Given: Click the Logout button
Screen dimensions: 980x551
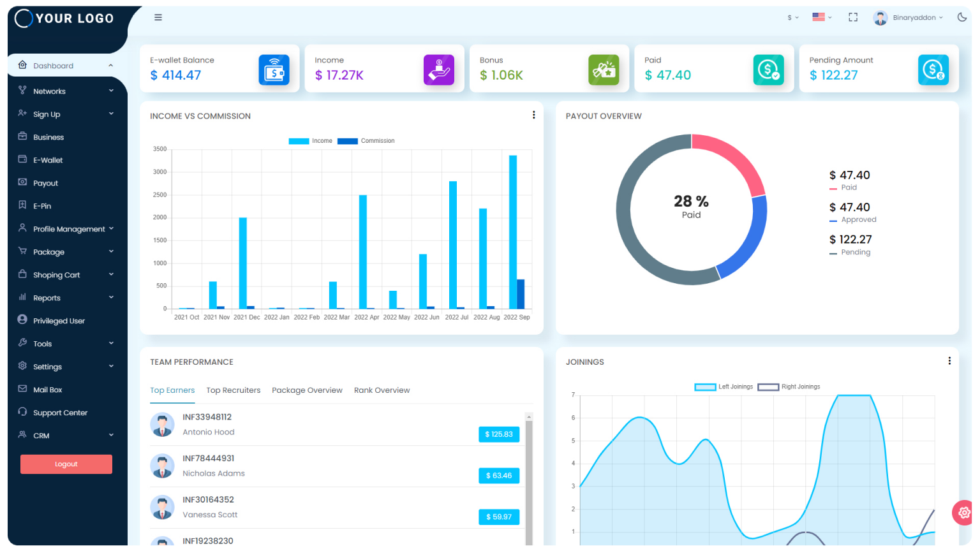Looking at the screenshot, I should point(66,464).
